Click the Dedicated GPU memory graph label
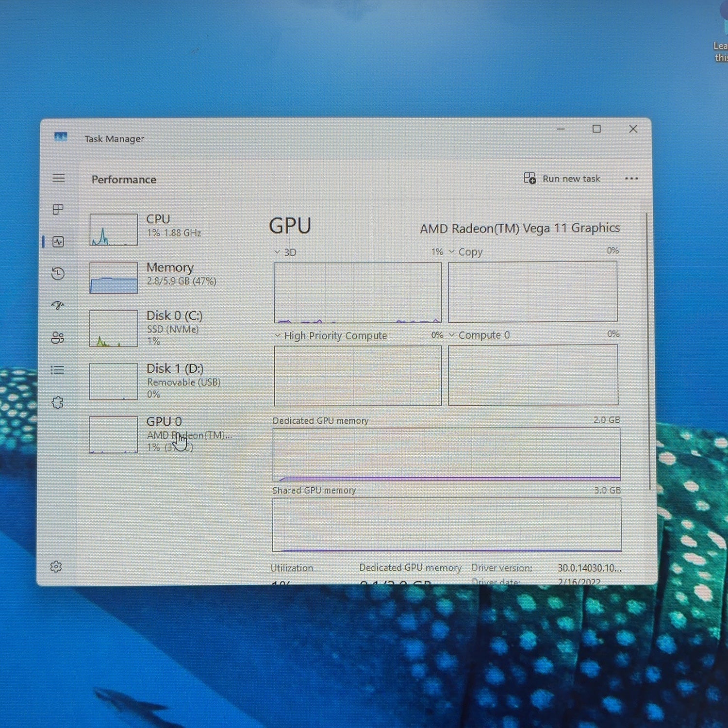Screen dimensions: 728x728 (x=320, y=421)
